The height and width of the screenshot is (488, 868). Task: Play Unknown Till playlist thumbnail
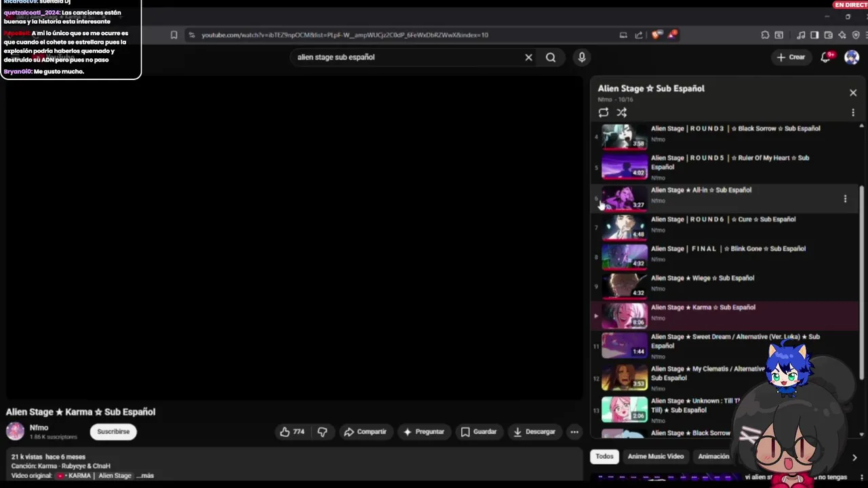(x=625, y=409)
